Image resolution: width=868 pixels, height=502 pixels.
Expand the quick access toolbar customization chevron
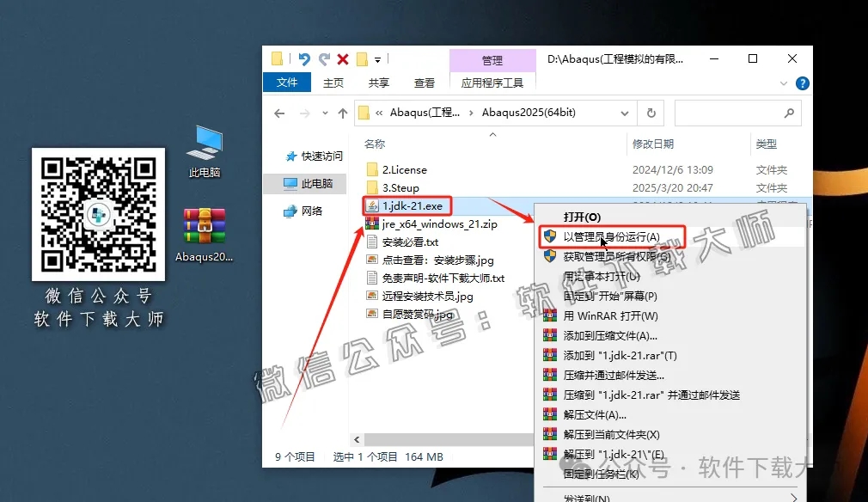[377, 58]
